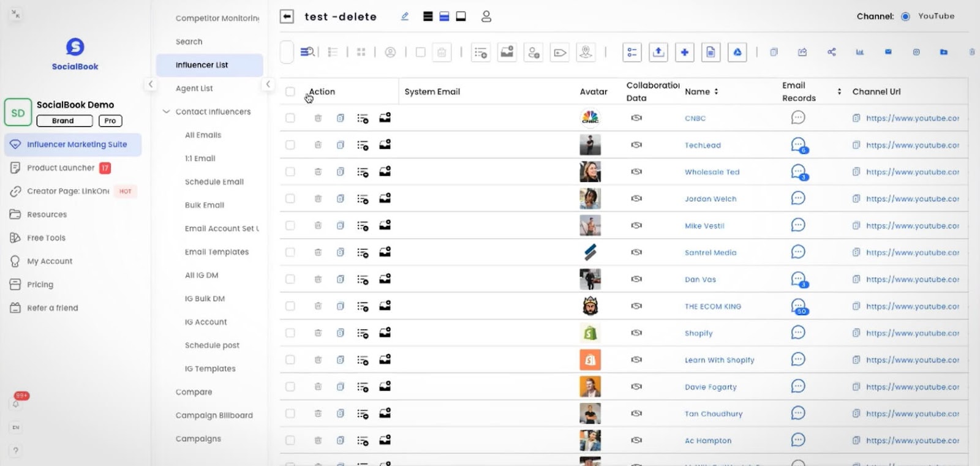Open the list search filter icon
This screenshot has height=466, width=980.
point(307,52)
